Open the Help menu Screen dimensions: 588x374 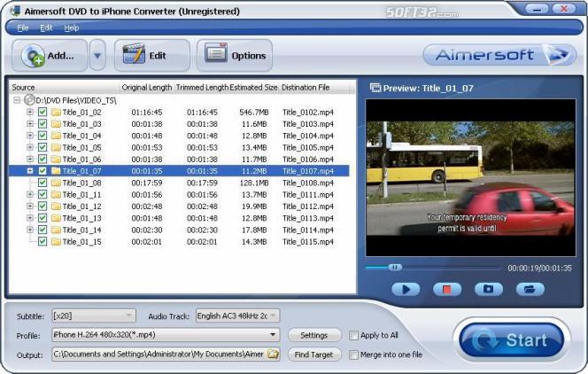[x=71, y=27]
